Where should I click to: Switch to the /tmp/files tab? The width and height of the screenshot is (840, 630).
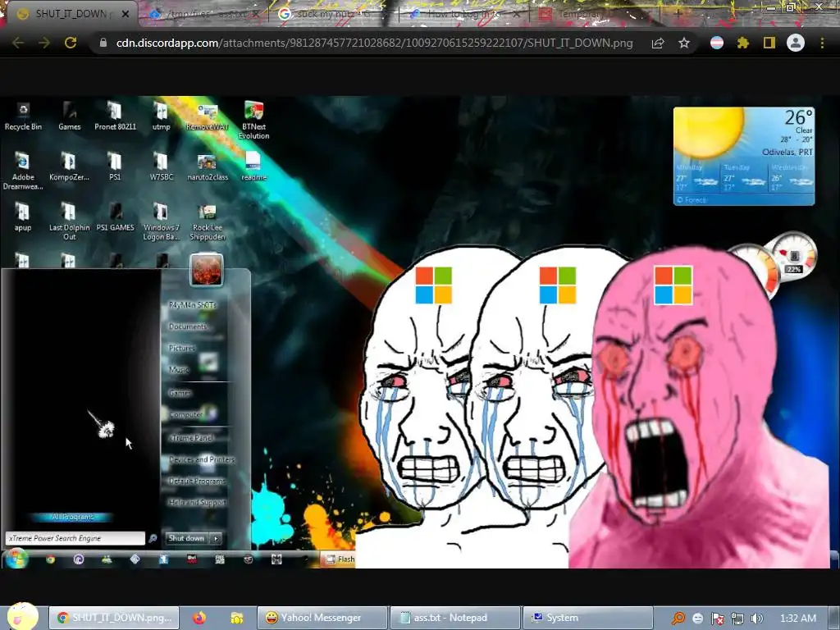(x=203, y=14)
